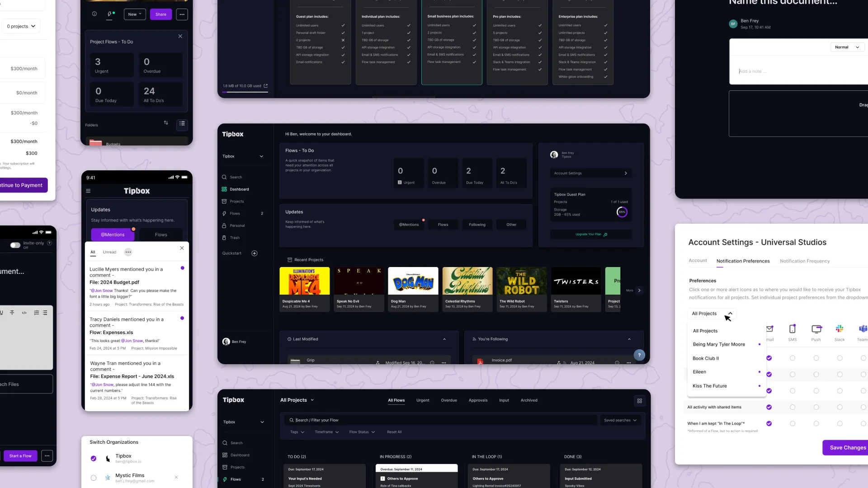Image resolution: width=868 pixels, height=488 pixels.
Task: Open the three-dot menu next to Share
Action: (x=182, y=14)
